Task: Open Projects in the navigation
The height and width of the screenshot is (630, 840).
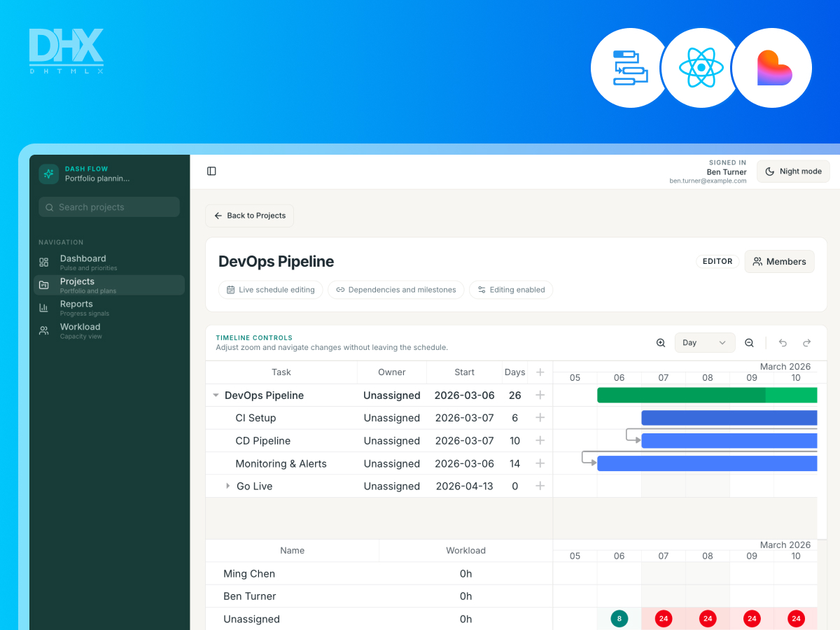Action: (x=109, y=285)
